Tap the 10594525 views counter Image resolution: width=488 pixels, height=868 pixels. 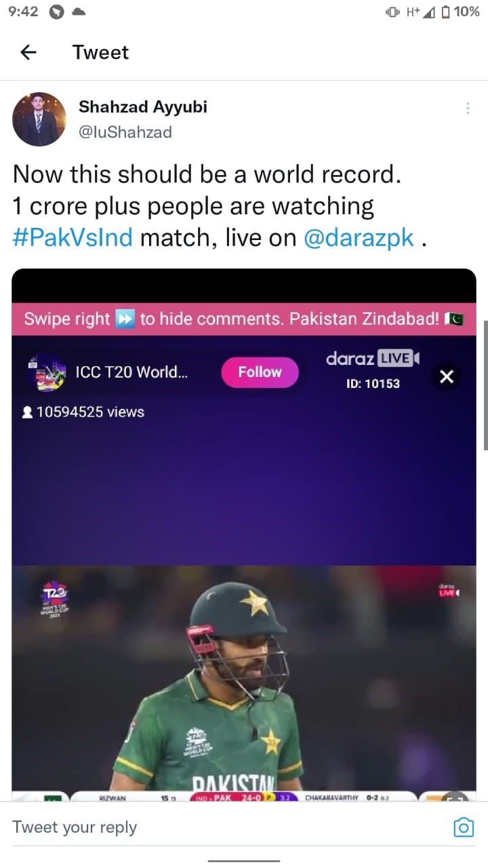[x=83, y=412]
